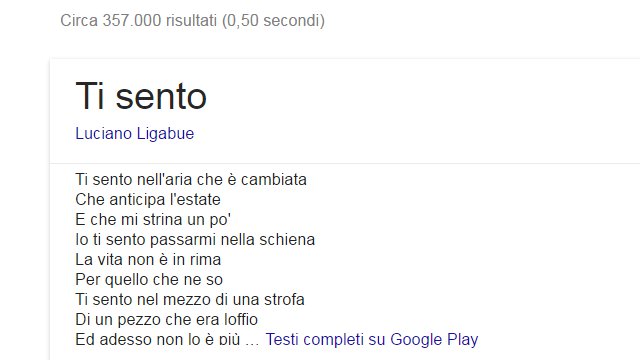The image size is (640, 360).
Task: Select lyric line Che anticipa l'estate
Action: coord(148,200)
